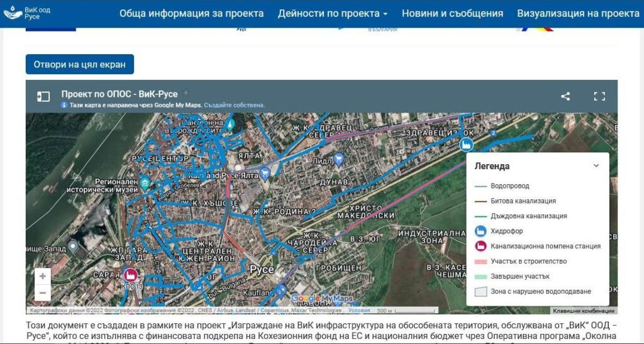Screen dimensions: 644x344
Task: Open the Условия terms link
Action: (x=359, y=310)
